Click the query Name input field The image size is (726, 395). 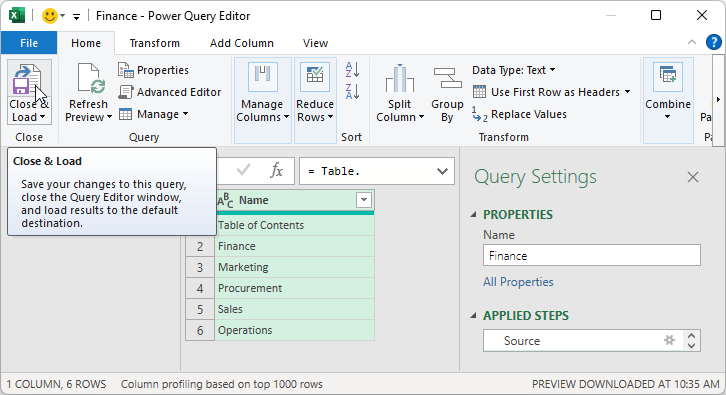[592, 256]
